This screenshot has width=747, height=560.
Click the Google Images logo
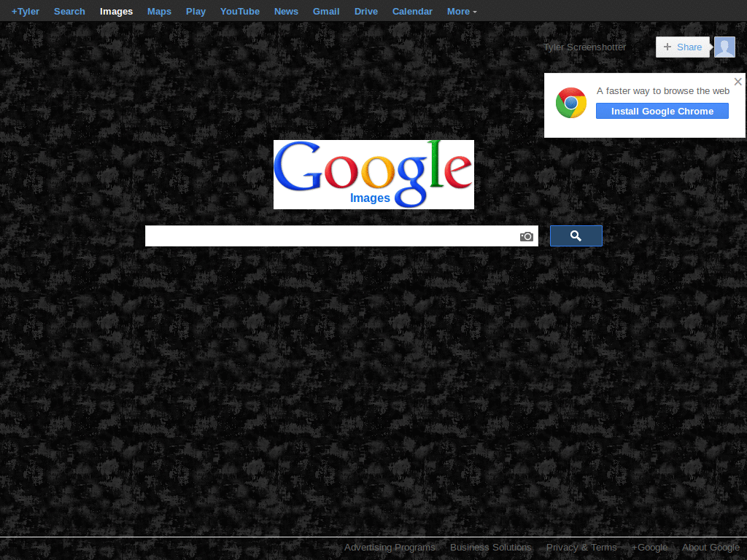373,174
